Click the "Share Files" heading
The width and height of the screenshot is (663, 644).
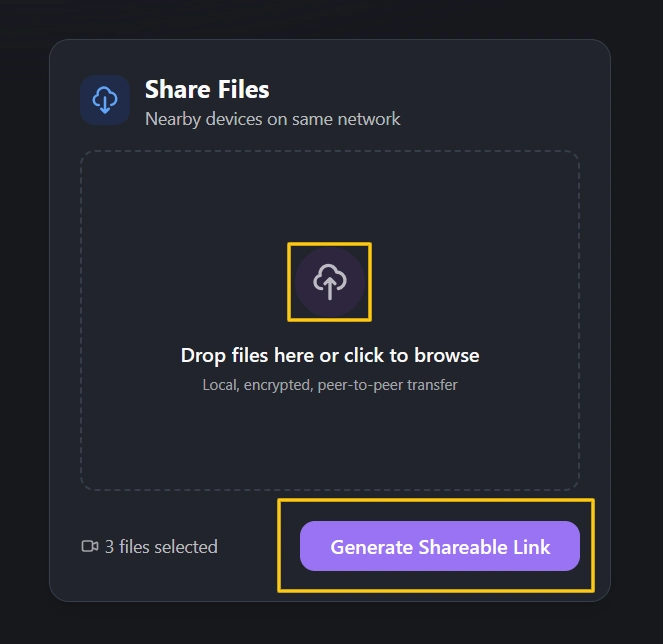(207, 89)
